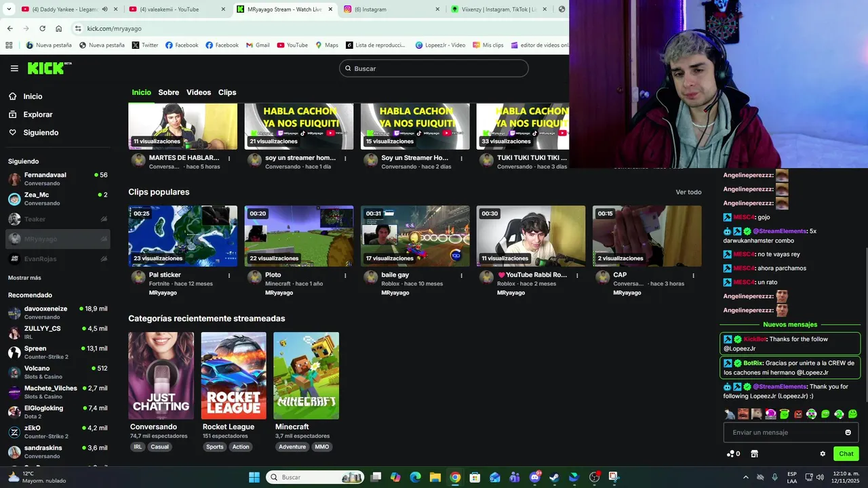Image resolution: width=868 pixels, height=488 pixels.
Task: Open EvanRojas offline channel in sidebar
Action: coord(58,259)
